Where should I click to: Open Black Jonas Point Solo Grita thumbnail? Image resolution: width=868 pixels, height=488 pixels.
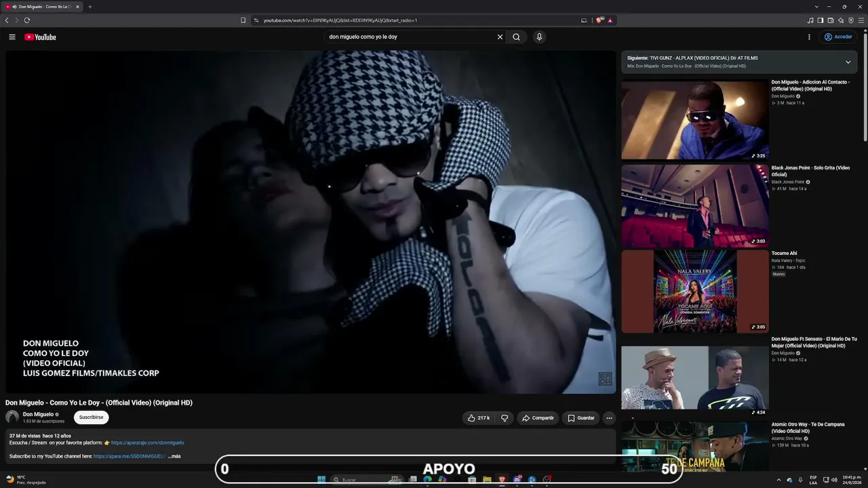[694, 205]
